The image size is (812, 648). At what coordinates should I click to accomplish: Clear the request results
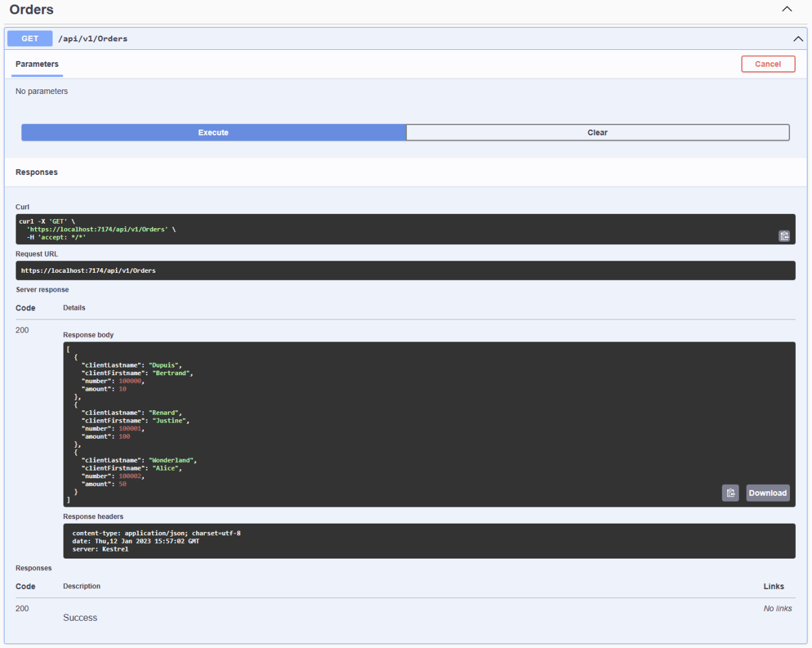pyautogui.click(x=597, y=132)
